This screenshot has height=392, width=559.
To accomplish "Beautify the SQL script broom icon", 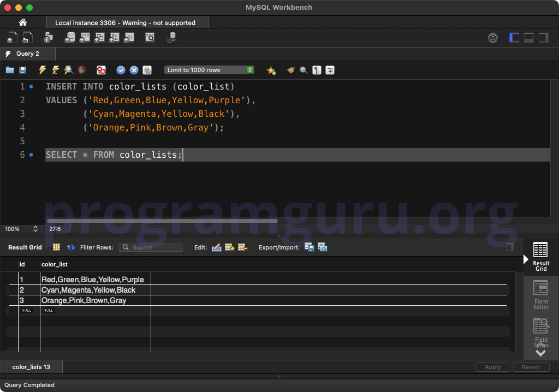I will coord(291,70).
